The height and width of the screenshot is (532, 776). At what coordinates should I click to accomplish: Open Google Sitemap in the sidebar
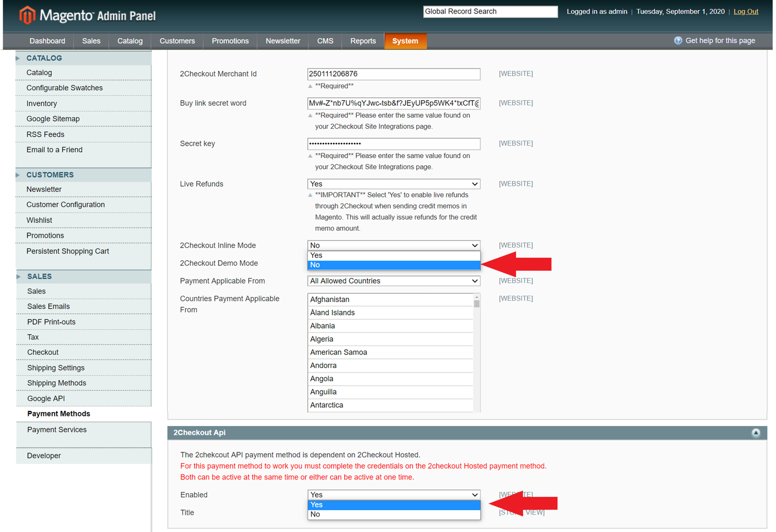83,119
